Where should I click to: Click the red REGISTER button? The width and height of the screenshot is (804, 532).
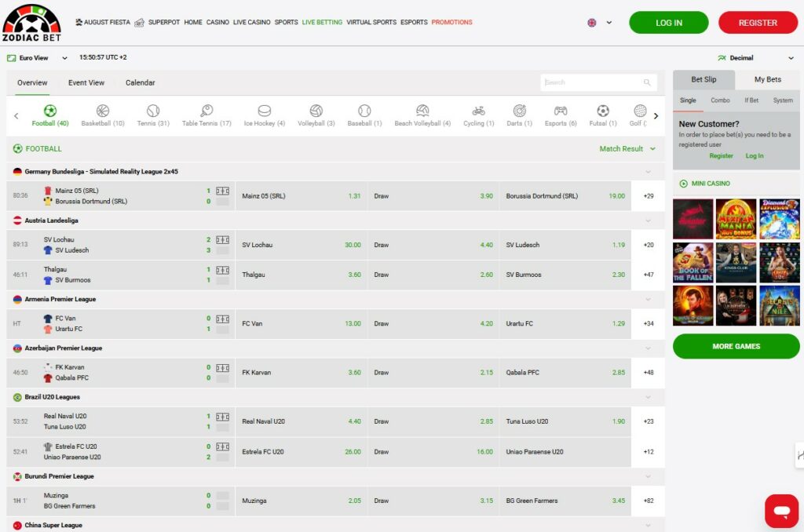(x=758, y=23)
